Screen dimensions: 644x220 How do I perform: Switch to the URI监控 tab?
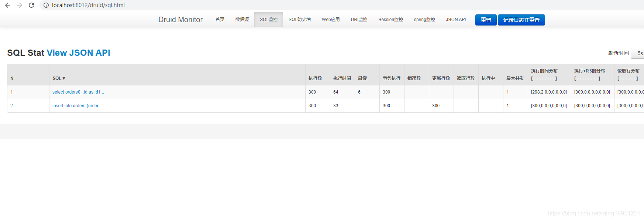pyautogui.click(x=359, y=20)
